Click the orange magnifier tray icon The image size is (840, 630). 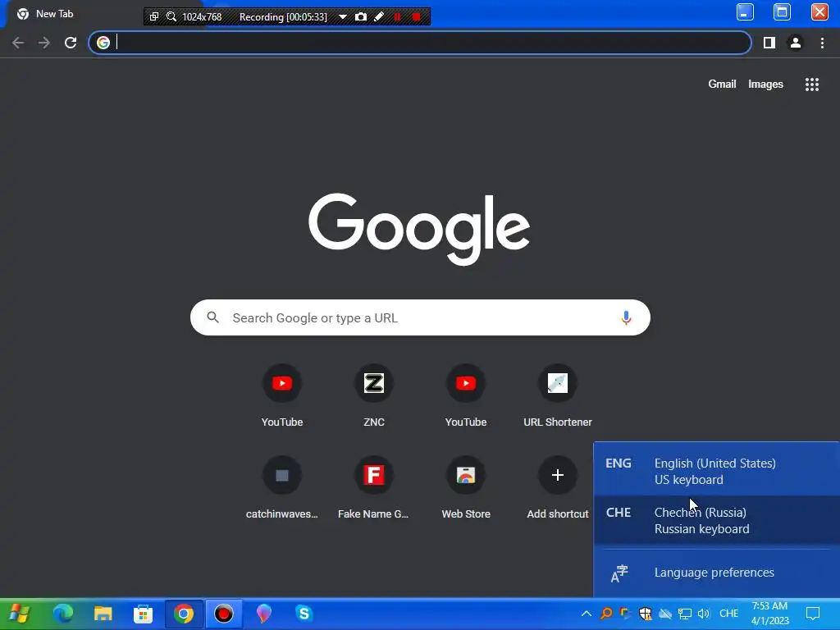coord(606,614)
